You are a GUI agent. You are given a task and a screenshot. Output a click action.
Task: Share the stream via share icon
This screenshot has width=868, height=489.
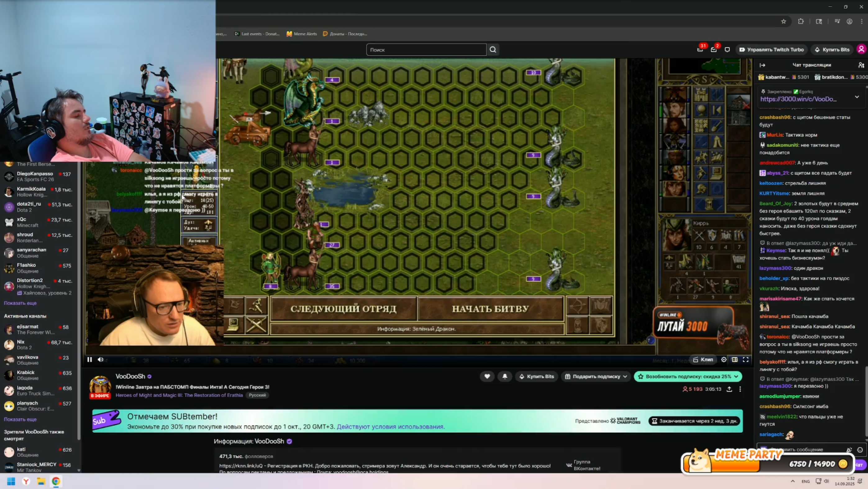[x=729, y=389]
